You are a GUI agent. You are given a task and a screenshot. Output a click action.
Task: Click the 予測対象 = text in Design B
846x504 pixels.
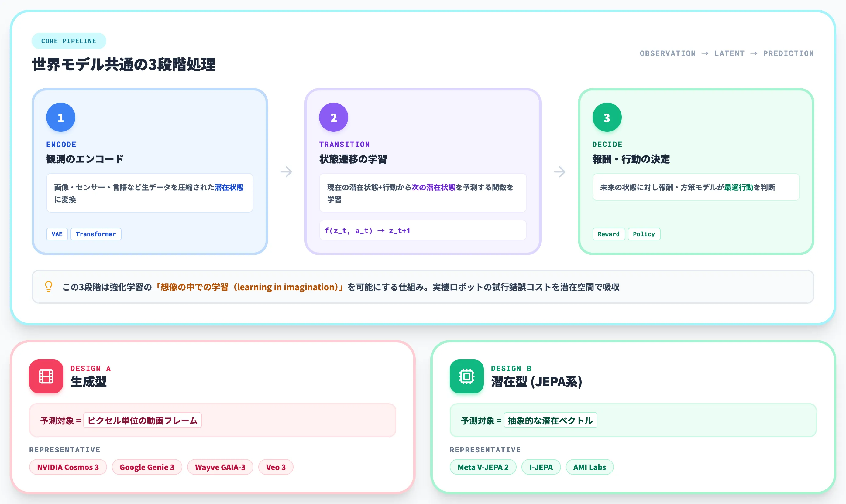point(481,421)
